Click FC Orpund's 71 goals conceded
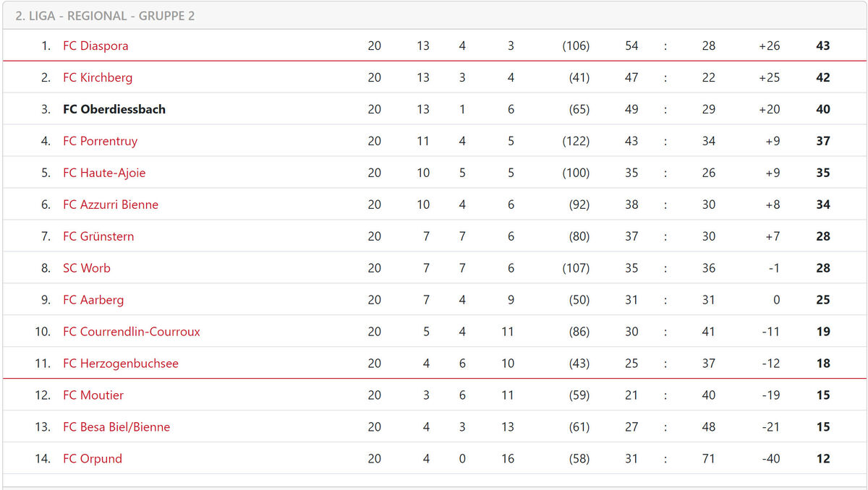The width and height of the screenshot is (868, 490). (708, 459)
